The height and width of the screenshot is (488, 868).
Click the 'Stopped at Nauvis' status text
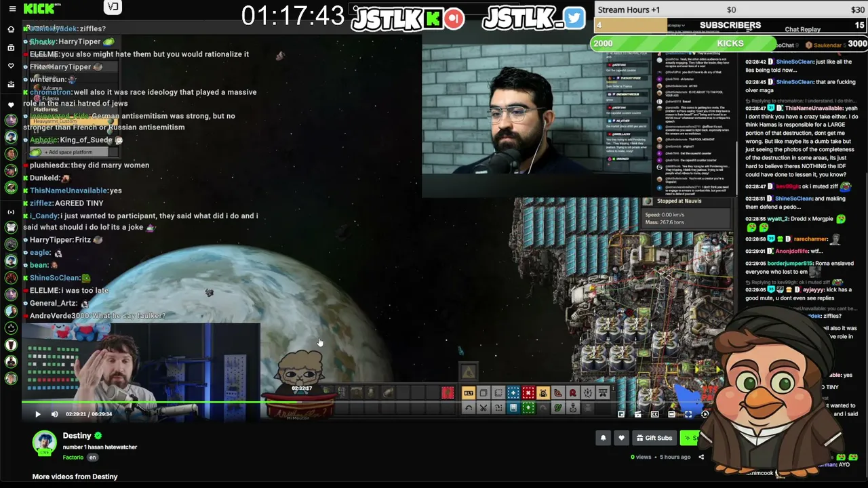pyautogui.click(x=679, y=201)
